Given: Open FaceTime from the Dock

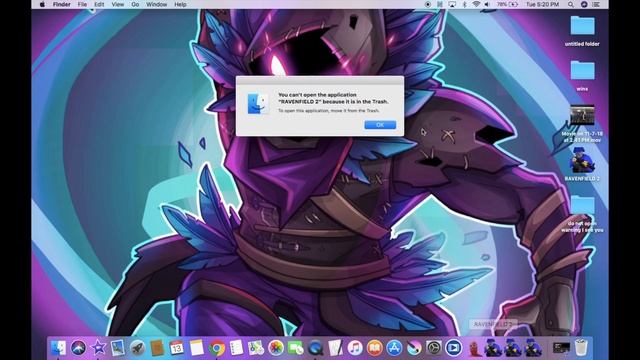Looking at the screenshot, I should tap(295, 348).
